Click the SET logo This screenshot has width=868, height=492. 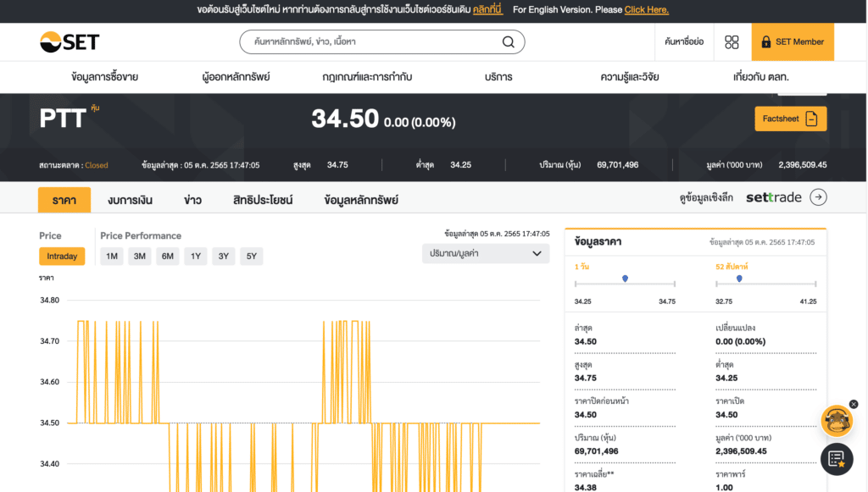[x=70, y=42]
